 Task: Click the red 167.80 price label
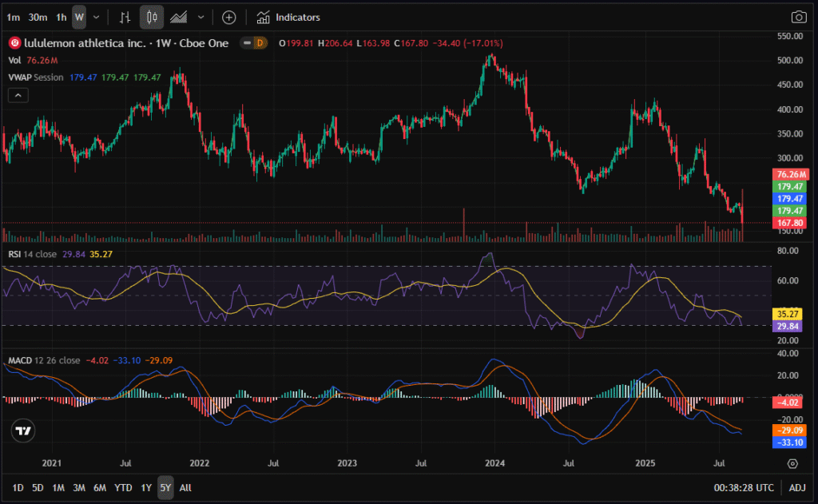[789, 223]
